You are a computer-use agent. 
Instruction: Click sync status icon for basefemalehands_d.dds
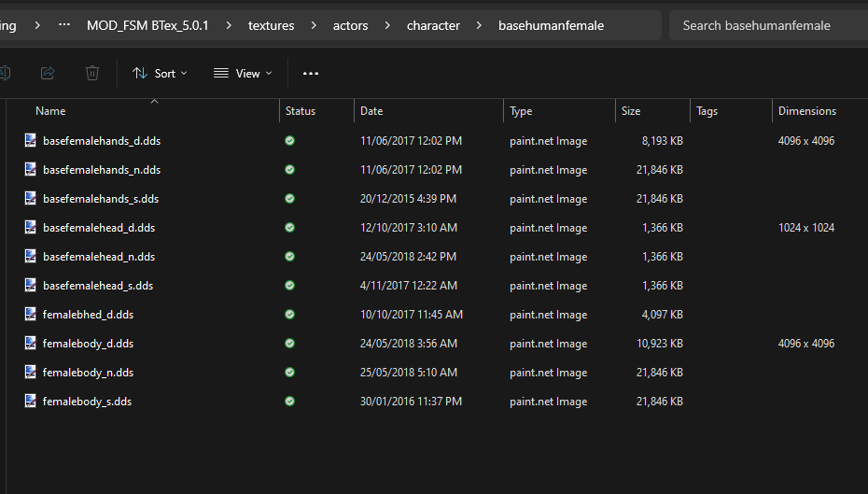point(289,141)
